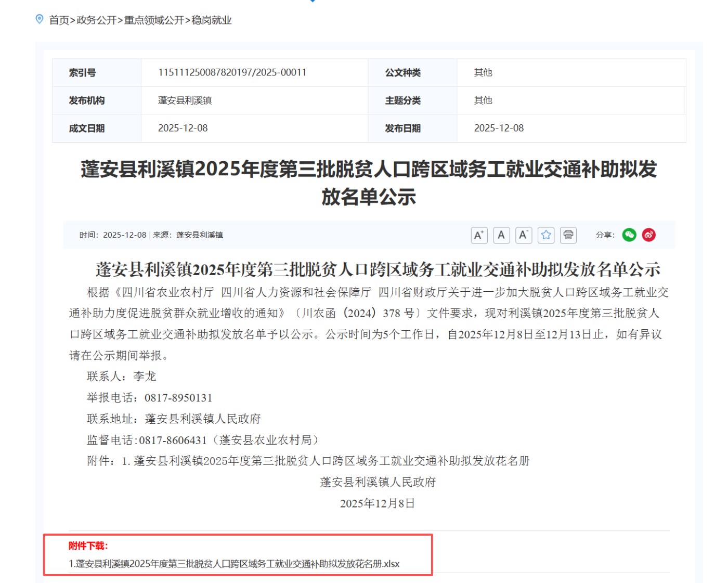Screen dimensions: 728x583
Task: Click the 附件下载 heading
Action: tap(88, 546)
